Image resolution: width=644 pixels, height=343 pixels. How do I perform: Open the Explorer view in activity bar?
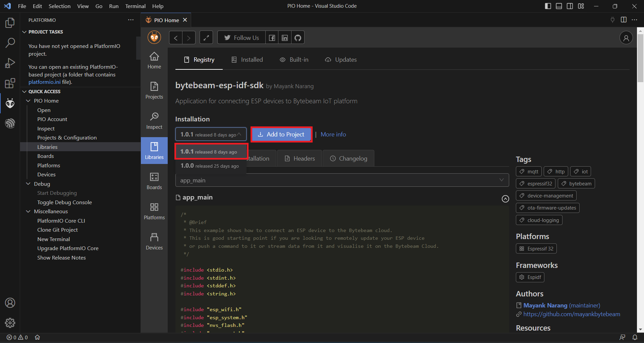click(x=10, y=23)
